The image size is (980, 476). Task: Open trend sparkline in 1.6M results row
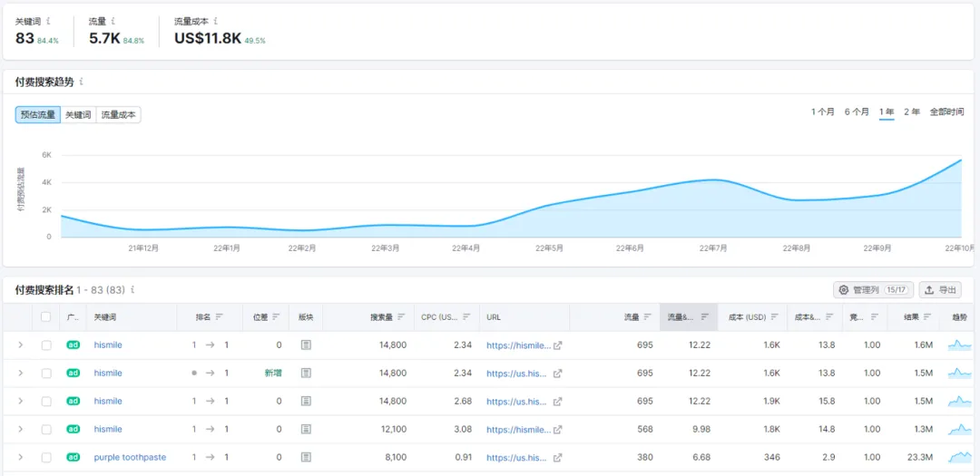[x=960, y=345]
